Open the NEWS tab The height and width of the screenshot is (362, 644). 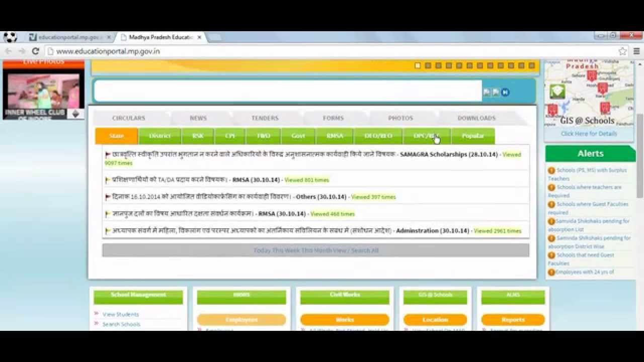point(198,118)
